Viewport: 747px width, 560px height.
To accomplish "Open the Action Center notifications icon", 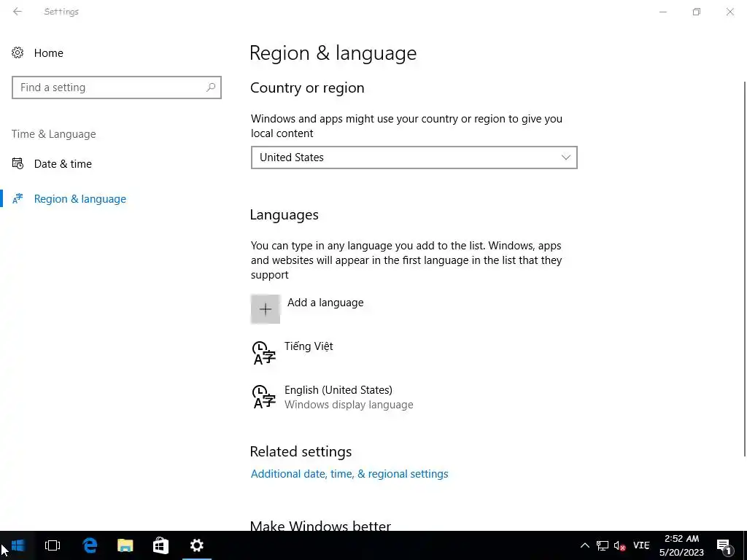I will [x=724, y=545].
